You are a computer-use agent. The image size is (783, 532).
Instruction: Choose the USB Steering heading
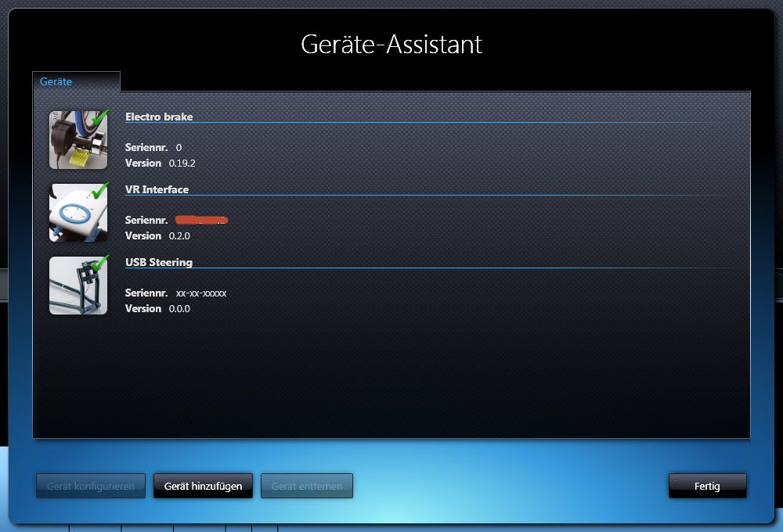point(159,262)
